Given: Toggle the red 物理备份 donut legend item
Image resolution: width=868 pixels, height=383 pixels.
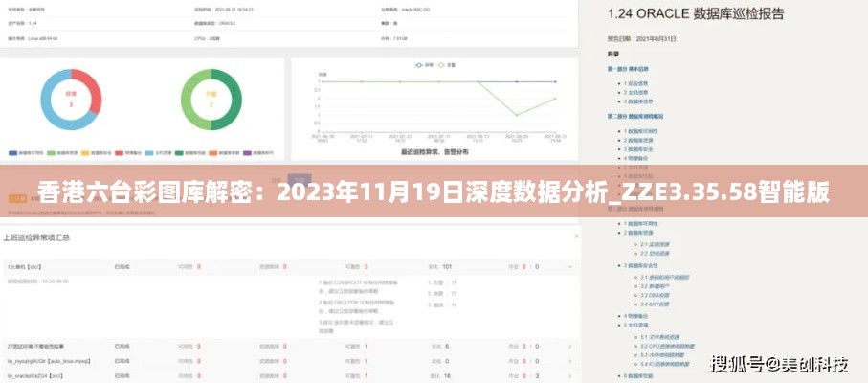Looking at the screenshot, I should pos(129,153).
